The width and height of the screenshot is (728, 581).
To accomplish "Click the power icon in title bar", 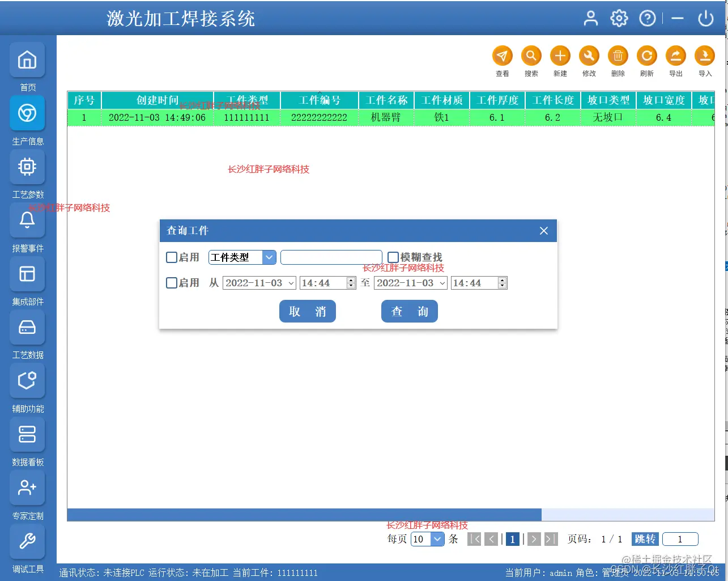I will (x=706, y=18).
